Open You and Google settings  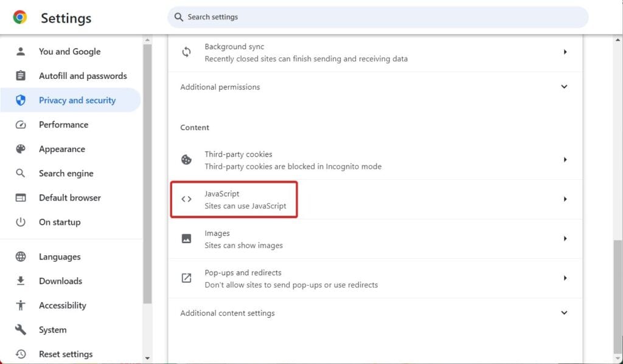pos(70,52)
